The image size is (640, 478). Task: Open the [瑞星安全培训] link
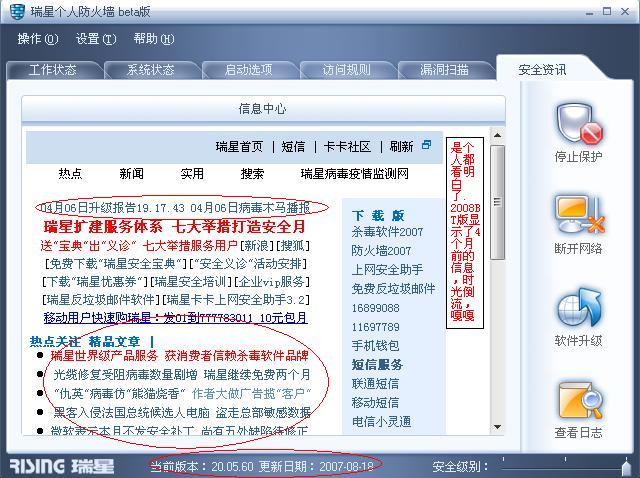[x=191, y=282]
